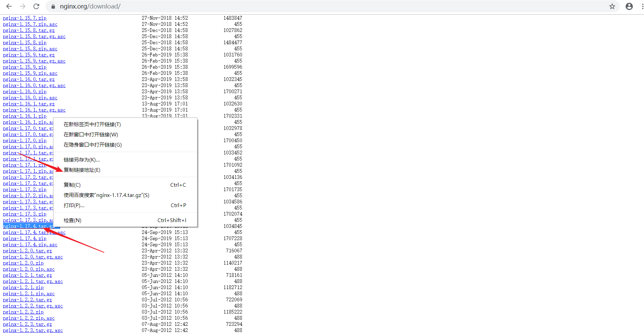
Task: Select 复制(C) in the context menu
Action: [x=125, y=185]
